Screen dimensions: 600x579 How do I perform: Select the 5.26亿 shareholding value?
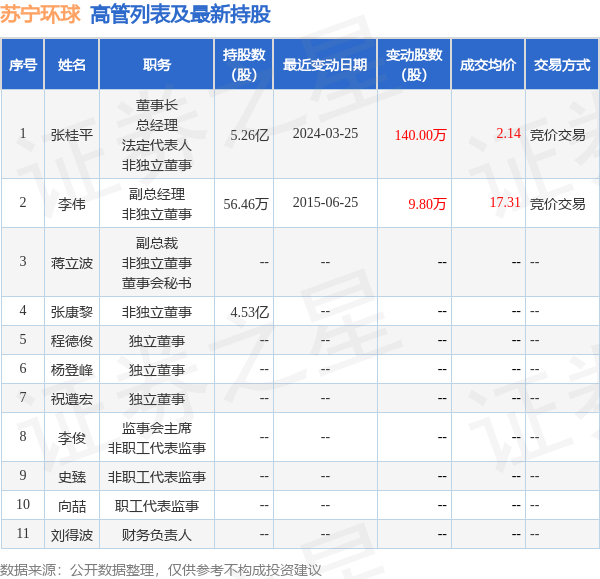click(249, 135)
